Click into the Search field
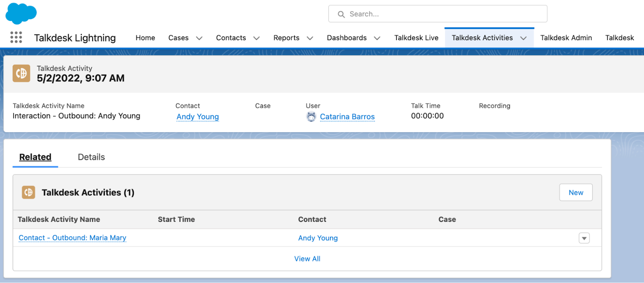644x283 pixels. (x=438, y=14)
